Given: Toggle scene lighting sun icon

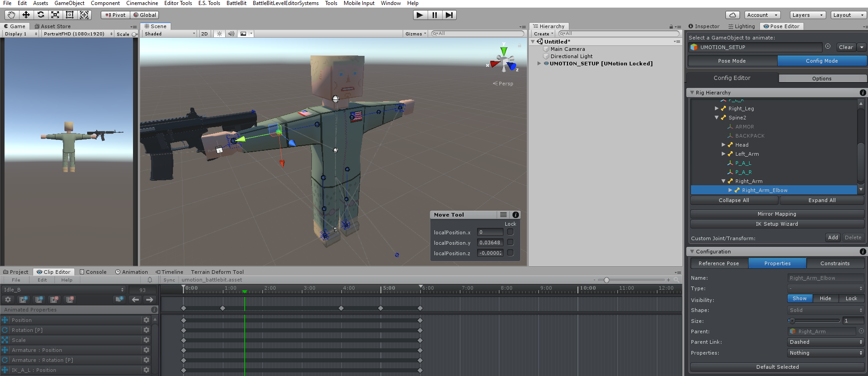Looking at the screenshot, I should 220,34.
